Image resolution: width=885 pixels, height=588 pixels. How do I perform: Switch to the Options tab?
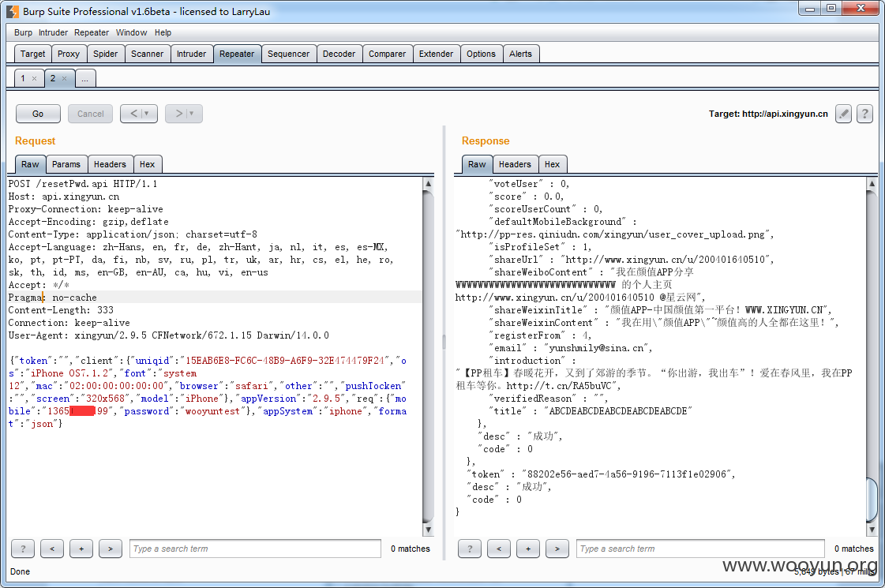click(x=481, y=54)
